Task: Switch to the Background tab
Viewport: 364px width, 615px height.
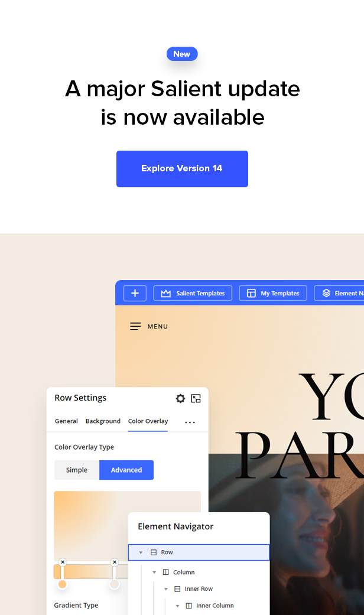Action: point(103,421)
